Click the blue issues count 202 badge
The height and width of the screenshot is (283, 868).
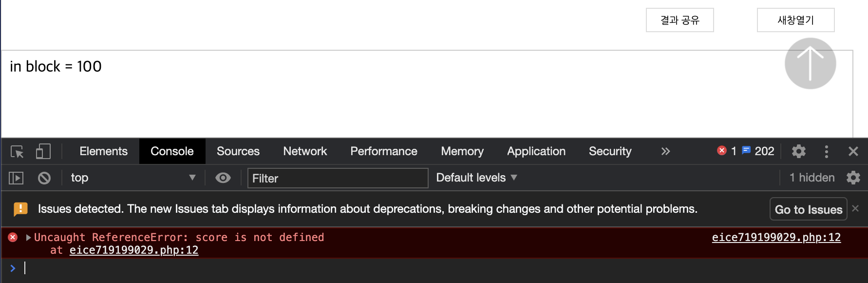point(758,151)
